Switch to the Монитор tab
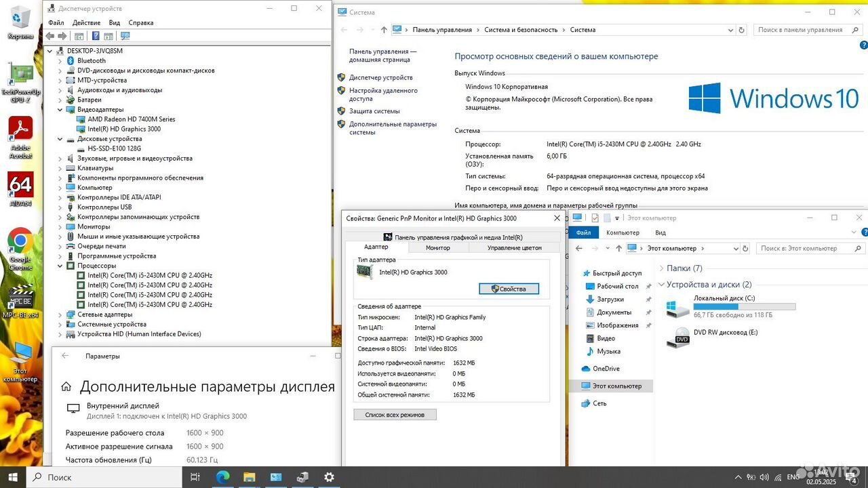This screenshot has width=868, height=488. pyautogui.click(x=437, y=247)
